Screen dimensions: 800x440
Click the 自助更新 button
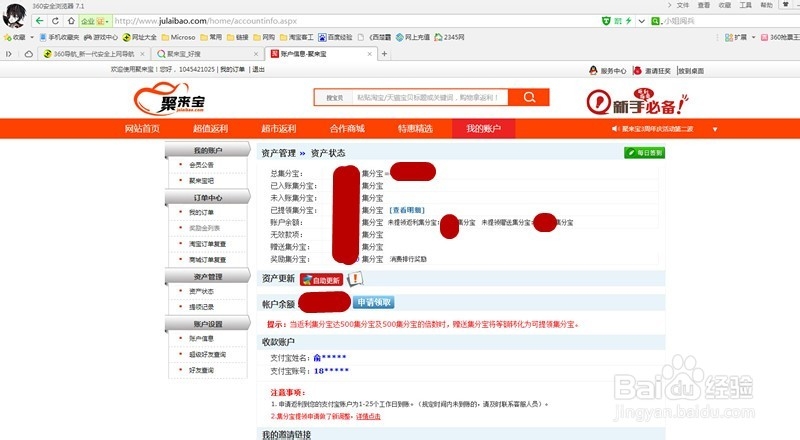tap(321, 280)
